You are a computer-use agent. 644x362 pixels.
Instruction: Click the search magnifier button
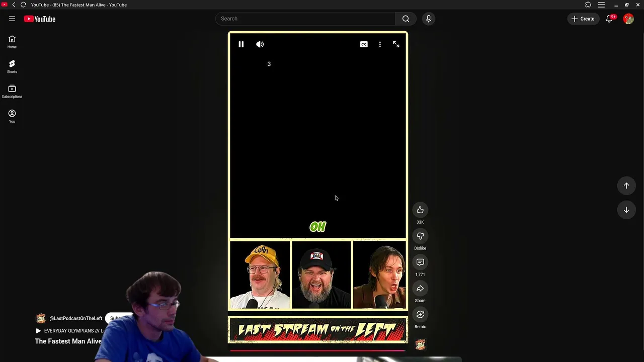coord(406,19)
